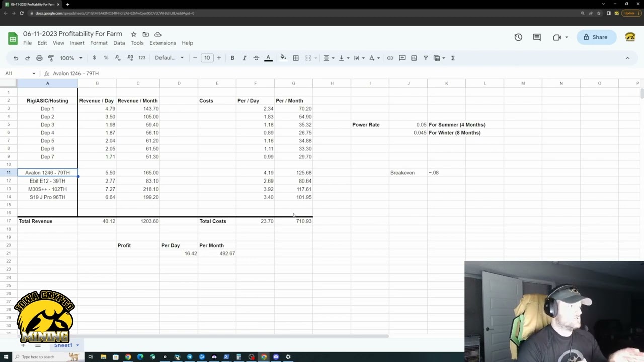Open the Name box dropdown
The height and width of the screenshot is (362, 644).
coord(34,74)
